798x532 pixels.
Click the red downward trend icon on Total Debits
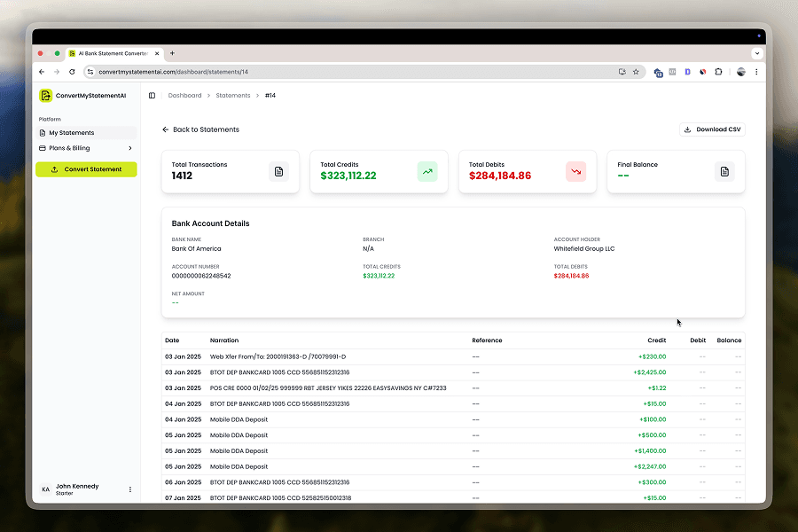pyautogui.click(x=575, y=171)
